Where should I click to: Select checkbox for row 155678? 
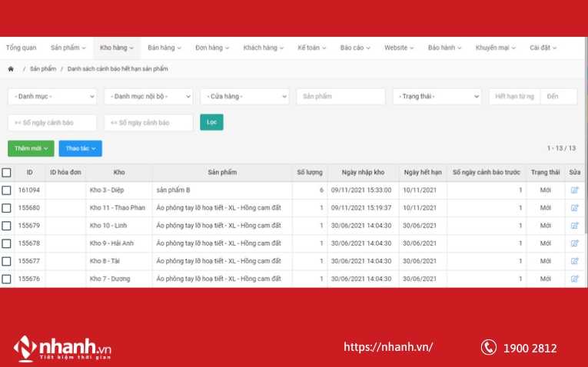pos(7,243)
